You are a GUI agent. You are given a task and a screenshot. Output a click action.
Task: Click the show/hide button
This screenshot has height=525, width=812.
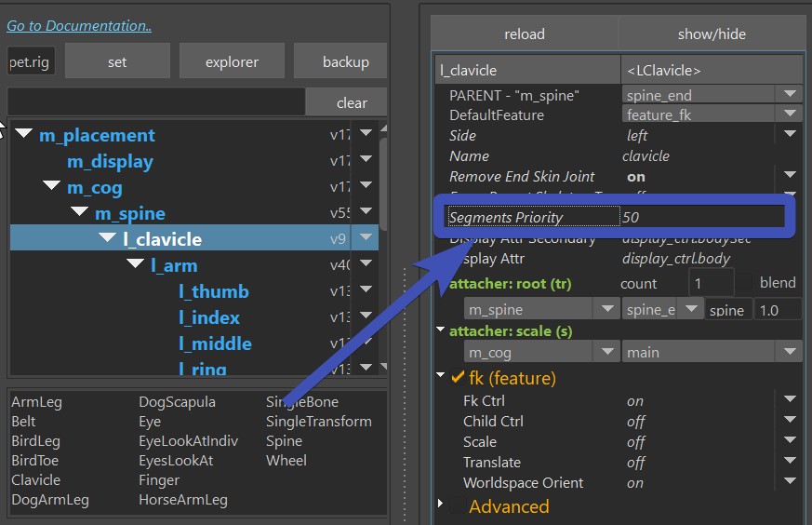point(713,34)
